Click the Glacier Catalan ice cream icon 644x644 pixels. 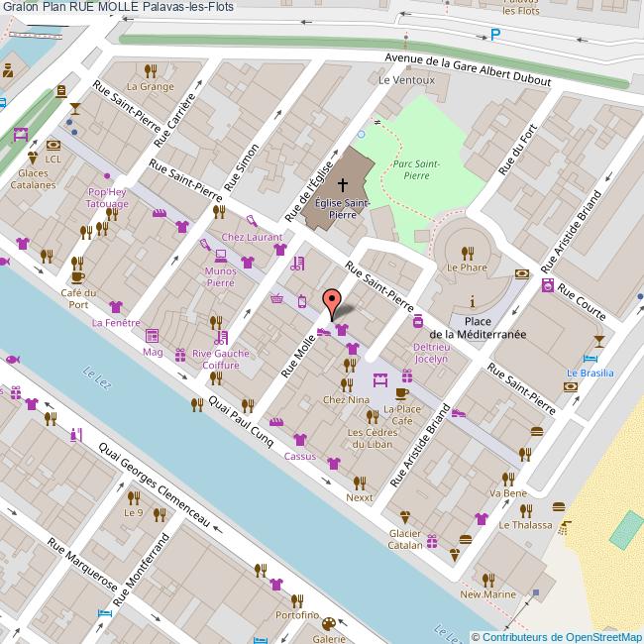point(404,516)
